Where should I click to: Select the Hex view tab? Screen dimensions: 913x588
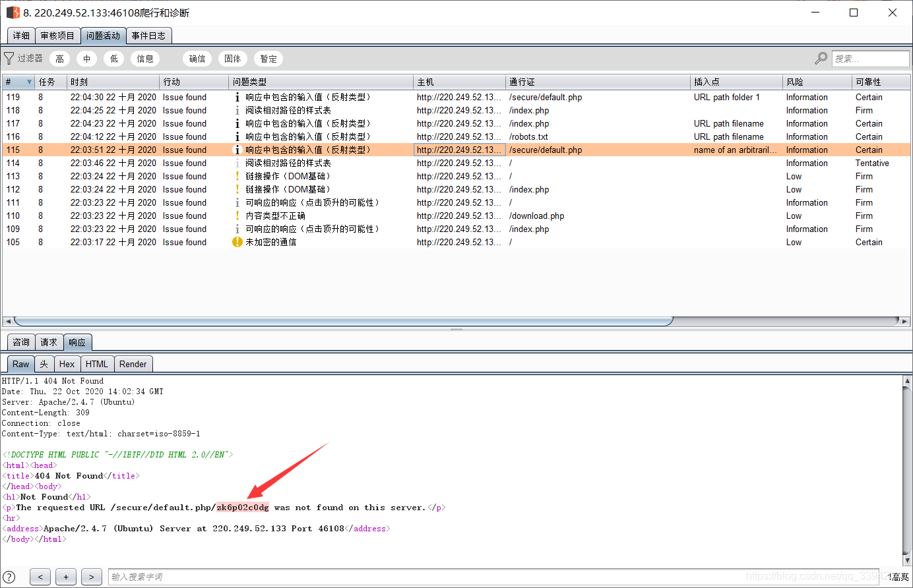[x=67, y=364]
